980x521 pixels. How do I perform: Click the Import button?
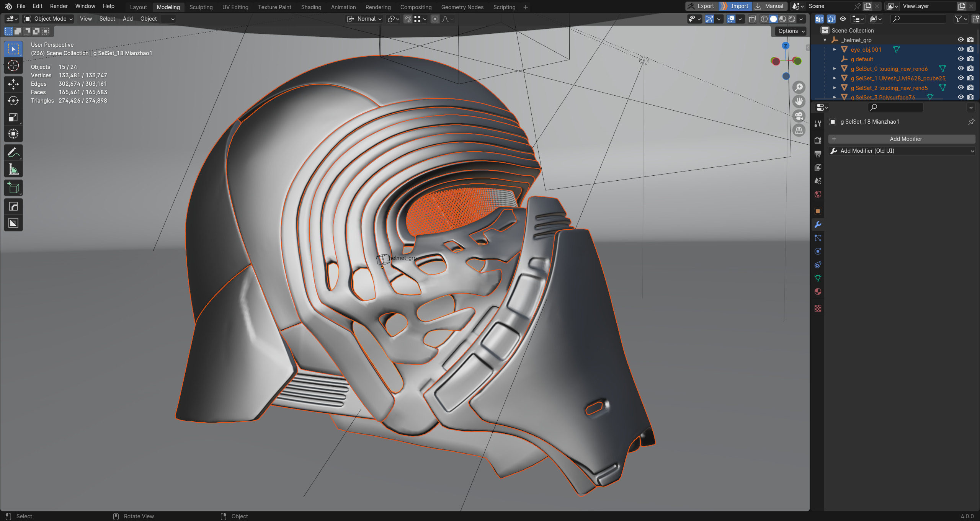pyautogui.click(x=735, y=6)
